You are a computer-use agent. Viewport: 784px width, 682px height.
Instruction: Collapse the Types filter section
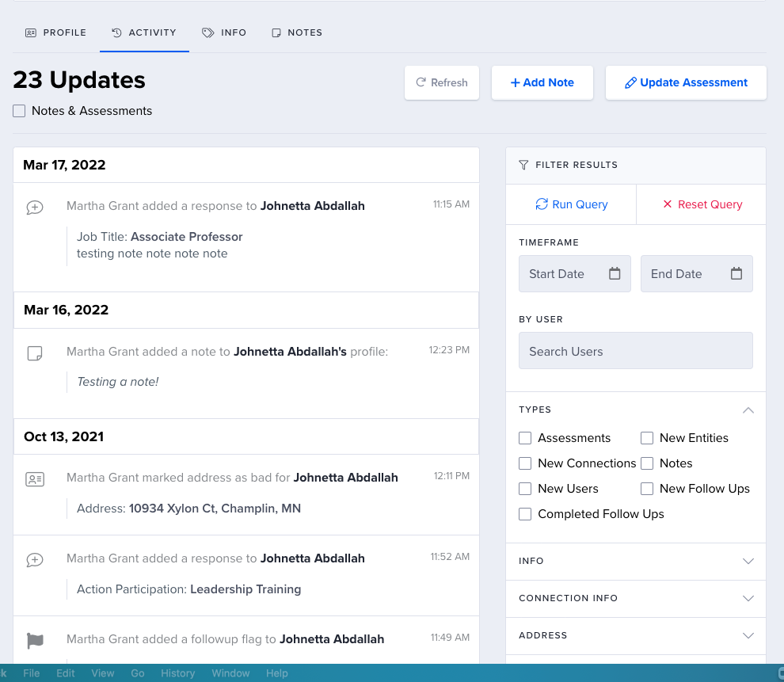(x=748, y=410)
